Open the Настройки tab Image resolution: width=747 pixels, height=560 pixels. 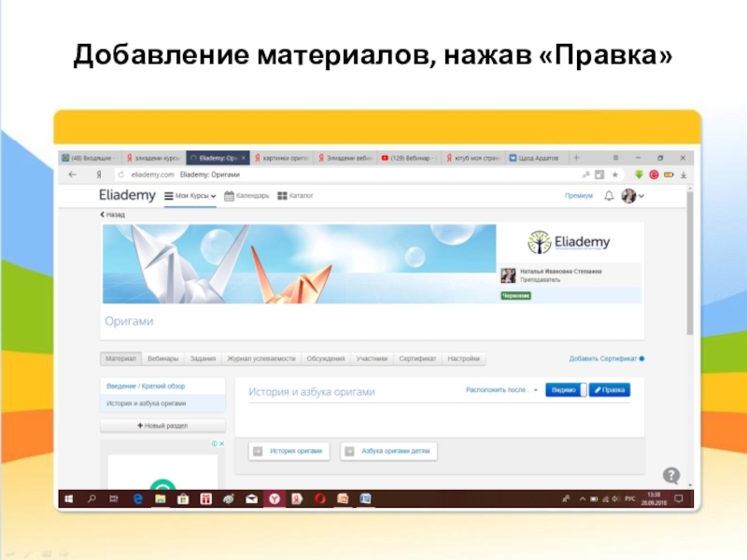pos(463,358)
